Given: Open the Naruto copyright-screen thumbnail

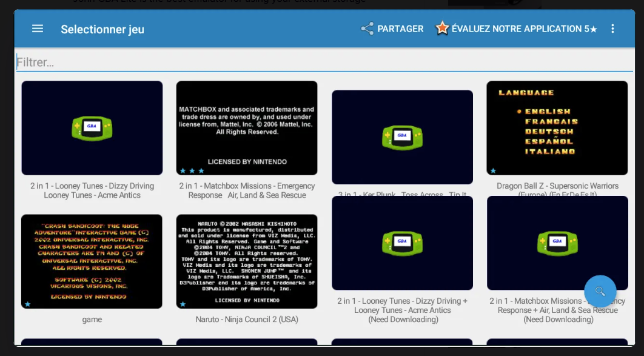Looking at the screenshot, I should [247, 261].
